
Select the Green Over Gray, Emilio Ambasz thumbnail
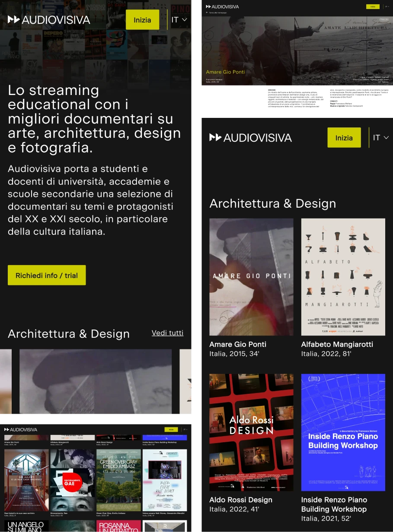click(118, 479)
